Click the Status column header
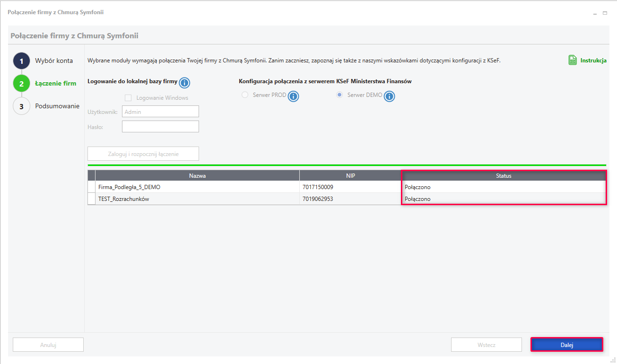Image resolution: width=617 pixels, height=364 pixels. [504, 176]
